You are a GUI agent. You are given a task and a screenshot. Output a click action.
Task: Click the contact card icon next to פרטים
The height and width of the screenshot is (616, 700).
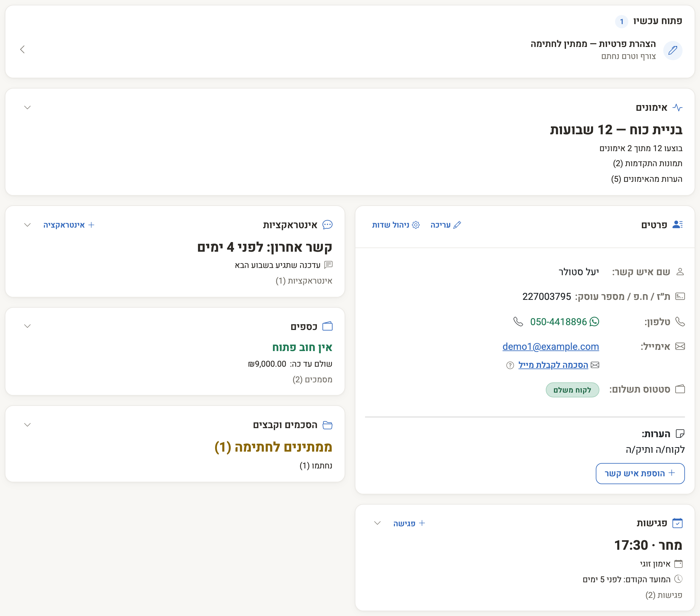pyautogui.click(x=677, y=225)
